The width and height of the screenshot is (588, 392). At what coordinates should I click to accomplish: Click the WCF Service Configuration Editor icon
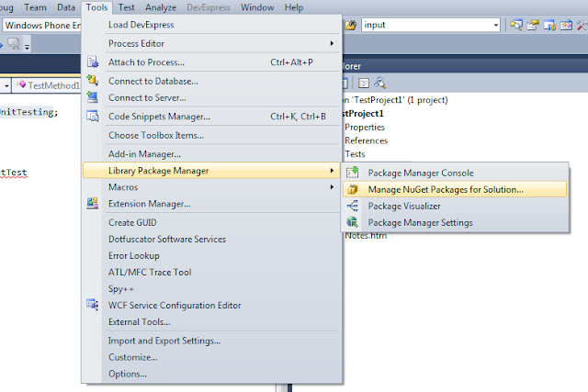pos(92,305)
